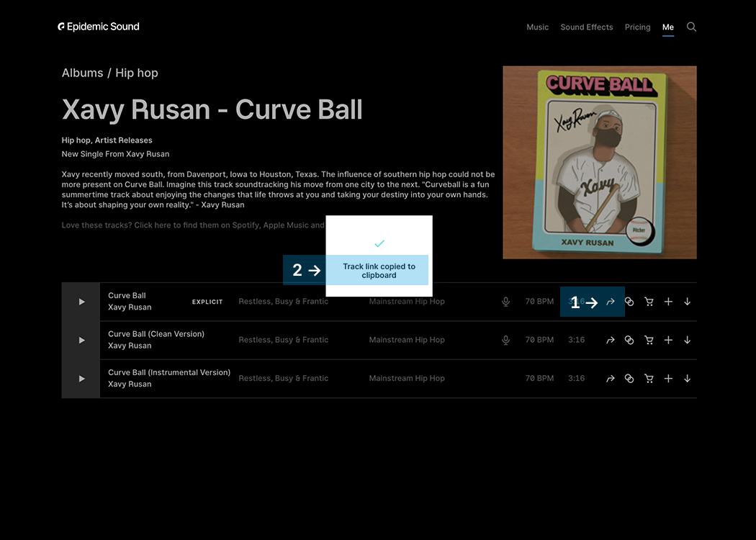The image size is (756, 540).
Task: Open the search magnifier icon
Action: coord(691,27)
